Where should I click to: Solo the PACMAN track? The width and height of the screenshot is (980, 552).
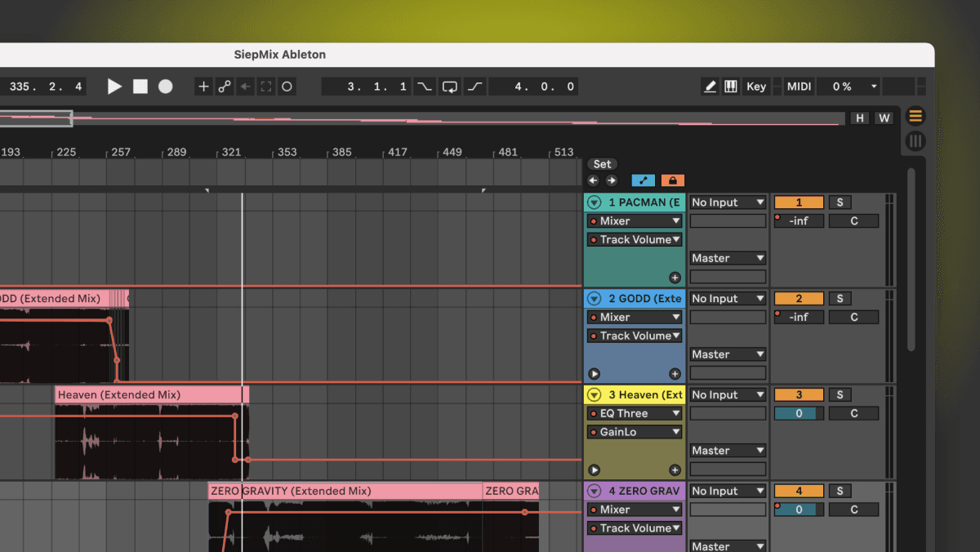pyautogui.click(x=839, y=203)
